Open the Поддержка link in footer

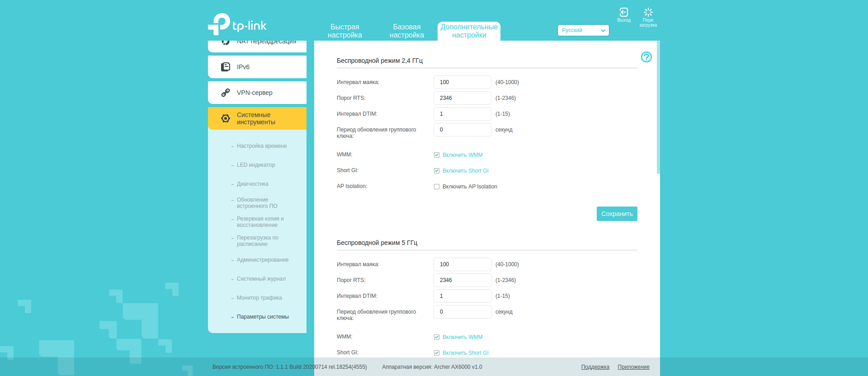(595, 367)
